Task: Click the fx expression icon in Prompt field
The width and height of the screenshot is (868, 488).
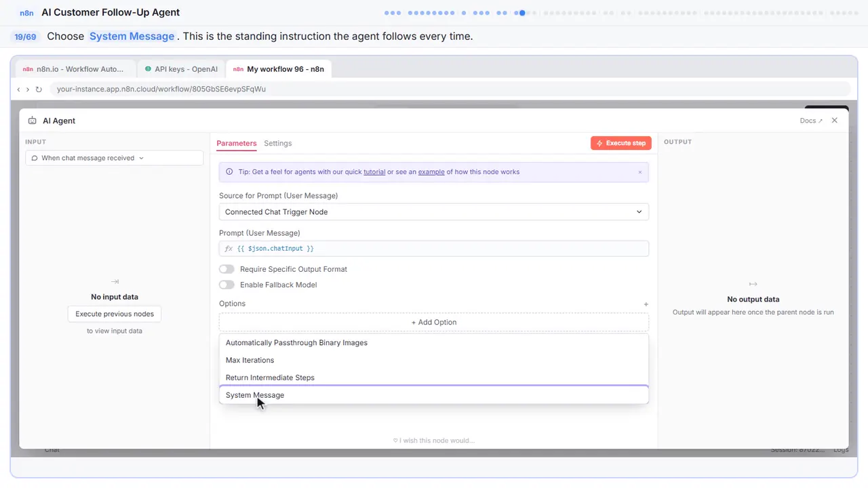Action: point(229,249)
